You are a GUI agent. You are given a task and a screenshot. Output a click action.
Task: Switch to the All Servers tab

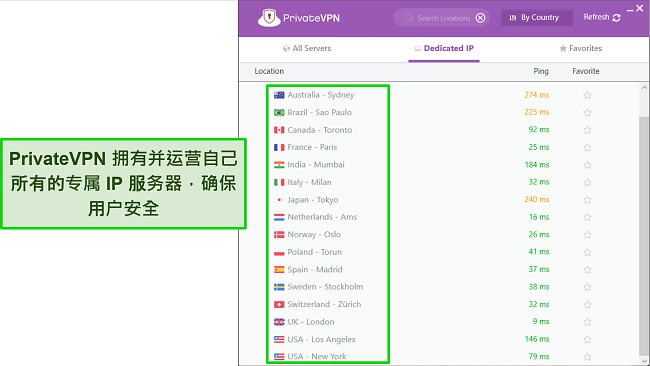[307, 48]
